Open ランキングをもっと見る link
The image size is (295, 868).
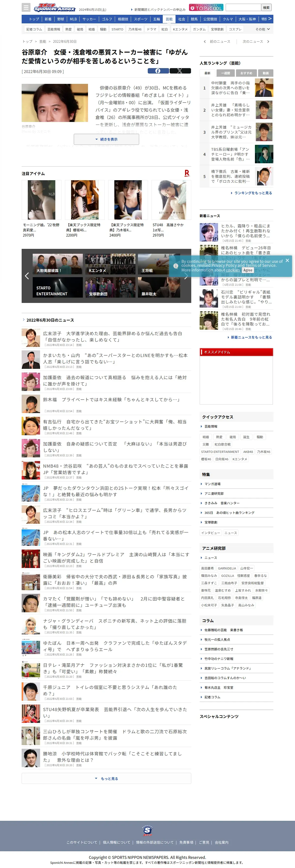click(x=251, y=193)
